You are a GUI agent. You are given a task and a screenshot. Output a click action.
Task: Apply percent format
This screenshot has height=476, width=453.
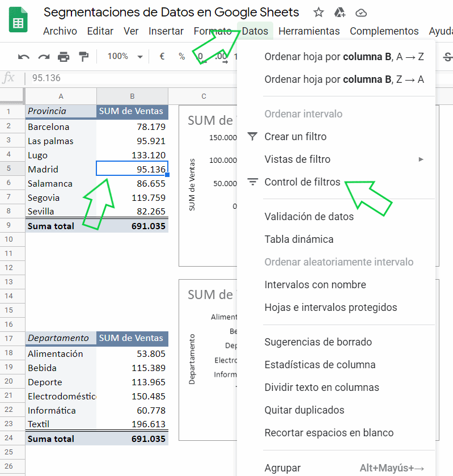point(182,57)
